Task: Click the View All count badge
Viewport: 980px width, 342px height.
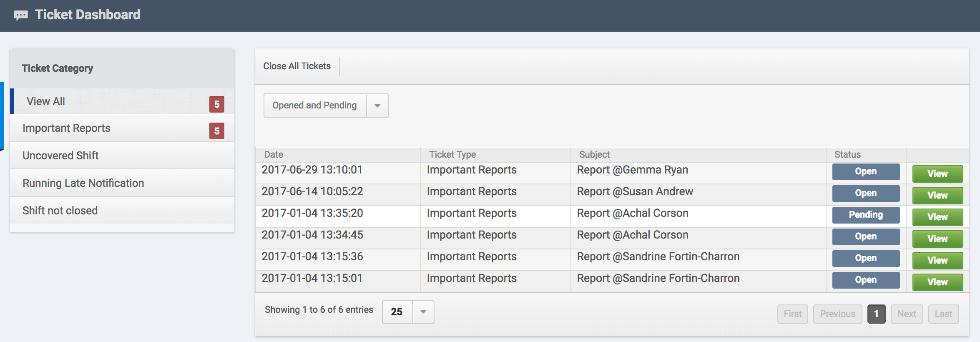Action: (216, 104)
